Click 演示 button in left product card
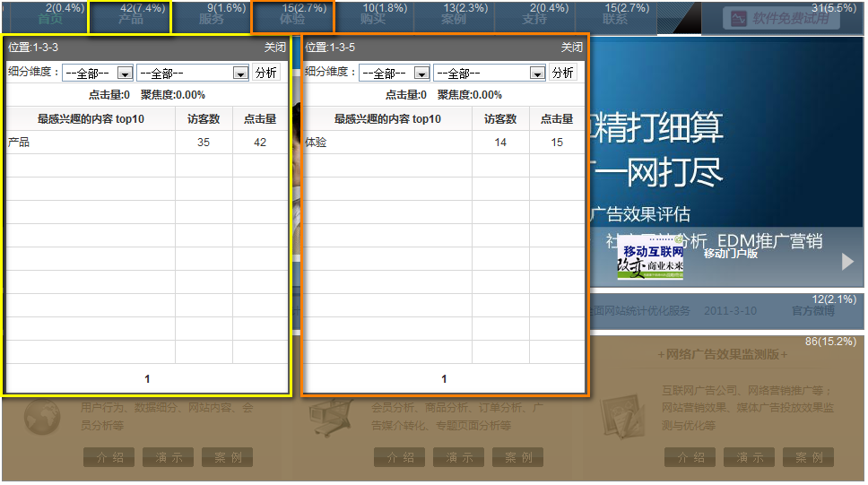 pyautogui.click(x=169, y=458)
